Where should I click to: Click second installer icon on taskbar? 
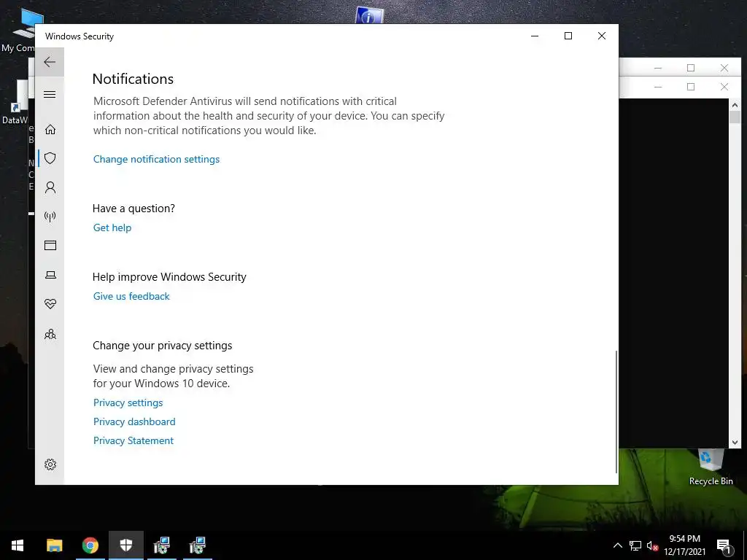197,545
